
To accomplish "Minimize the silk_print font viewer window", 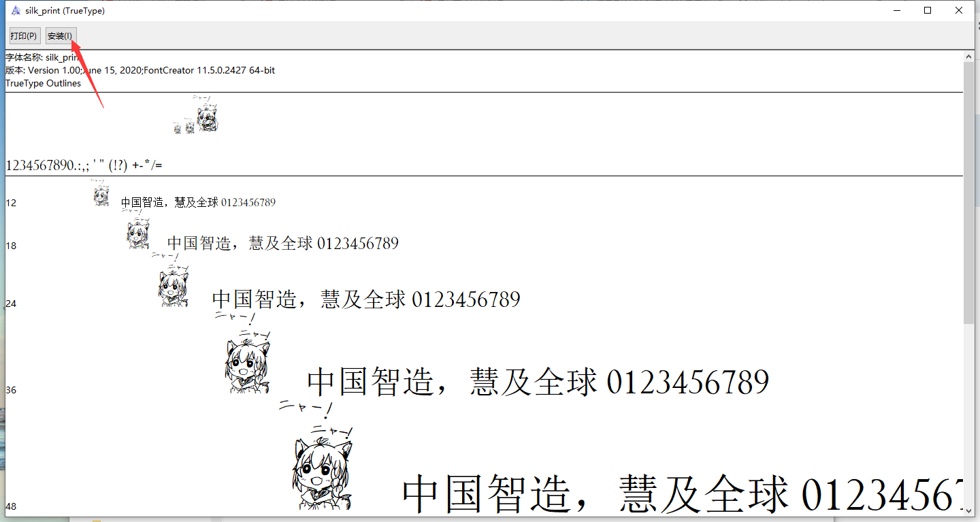I will click(896, 10).
